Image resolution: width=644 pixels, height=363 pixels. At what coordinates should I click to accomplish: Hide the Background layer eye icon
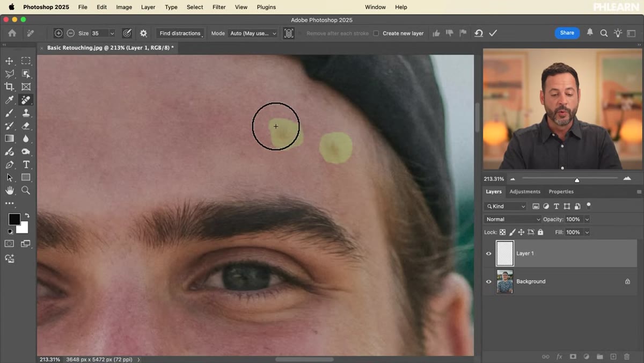pyautogui.click(x=488, y=281)
